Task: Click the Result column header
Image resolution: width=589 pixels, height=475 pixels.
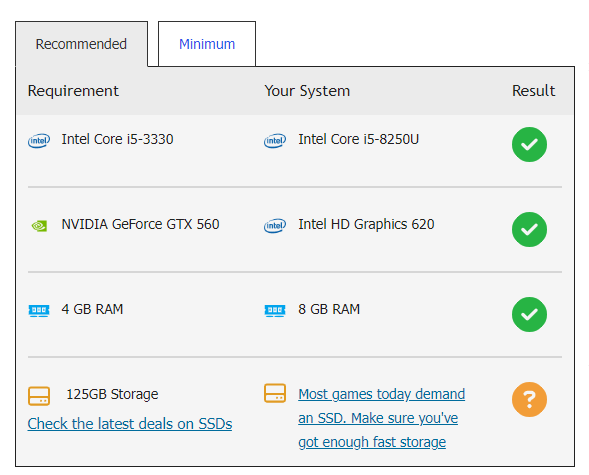Action: point(533,91)
